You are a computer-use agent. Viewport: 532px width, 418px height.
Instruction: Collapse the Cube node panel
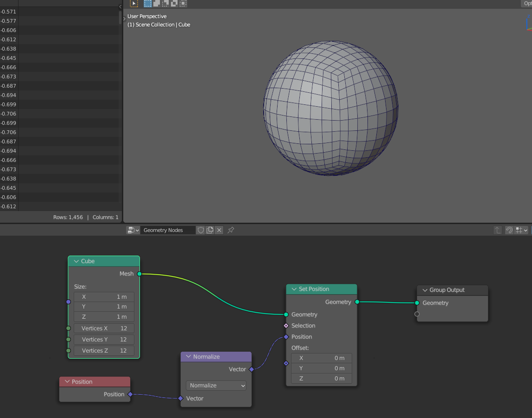(76, 261)
